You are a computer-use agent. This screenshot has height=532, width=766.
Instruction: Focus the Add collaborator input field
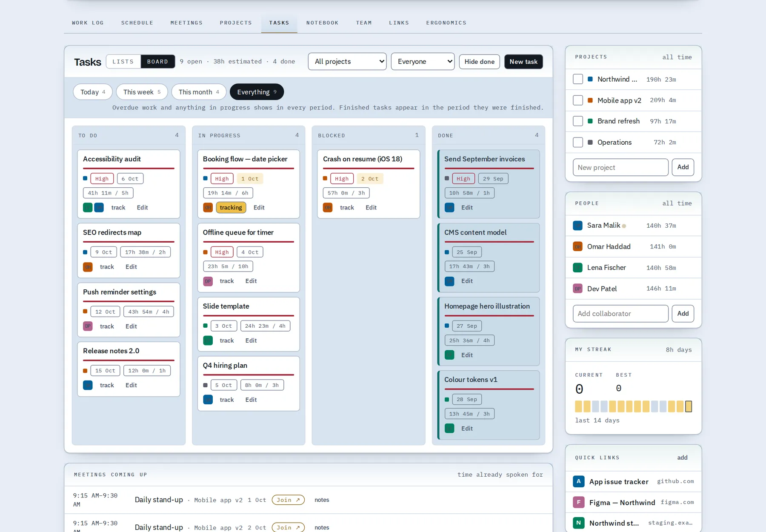(620, 314)
